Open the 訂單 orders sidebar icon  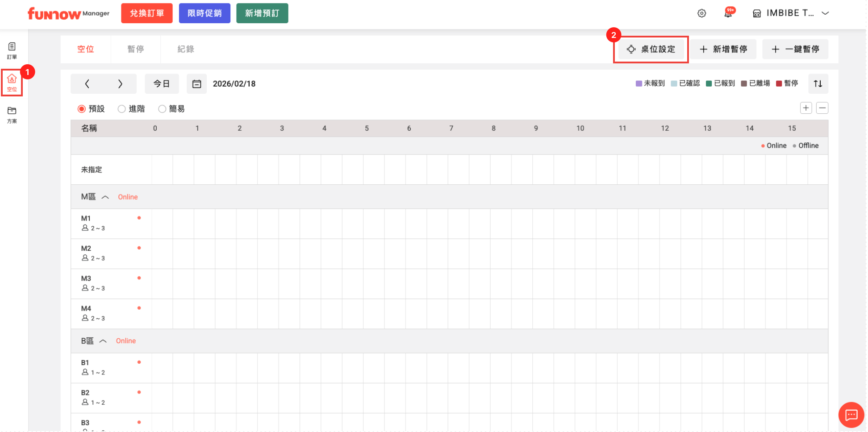(12, 50)
